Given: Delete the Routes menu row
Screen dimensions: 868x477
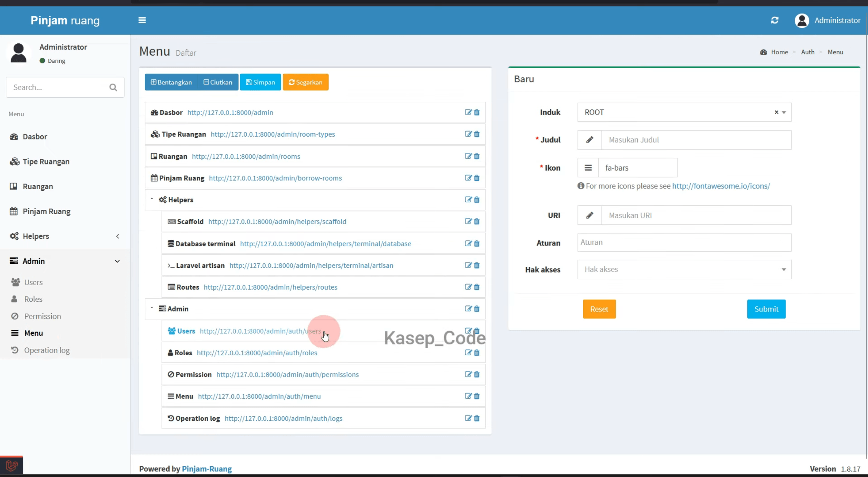Looking at the screenshot, I should (x=477, y=287).
